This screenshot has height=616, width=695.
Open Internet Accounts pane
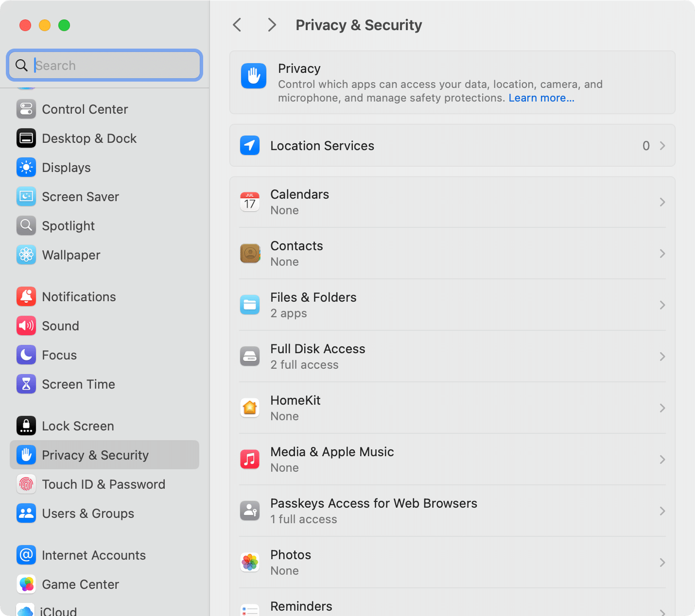pyautogui.click(x=104, y=555)
